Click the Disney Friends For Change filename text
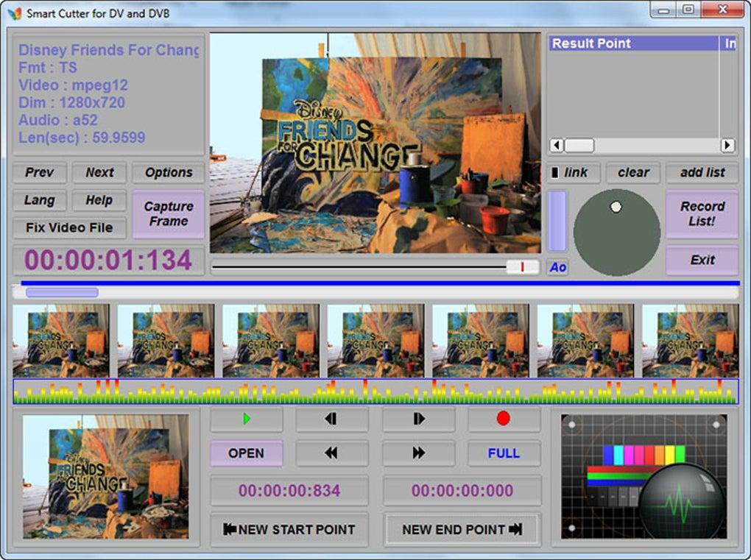751x560 pixels. click(109, 50)
